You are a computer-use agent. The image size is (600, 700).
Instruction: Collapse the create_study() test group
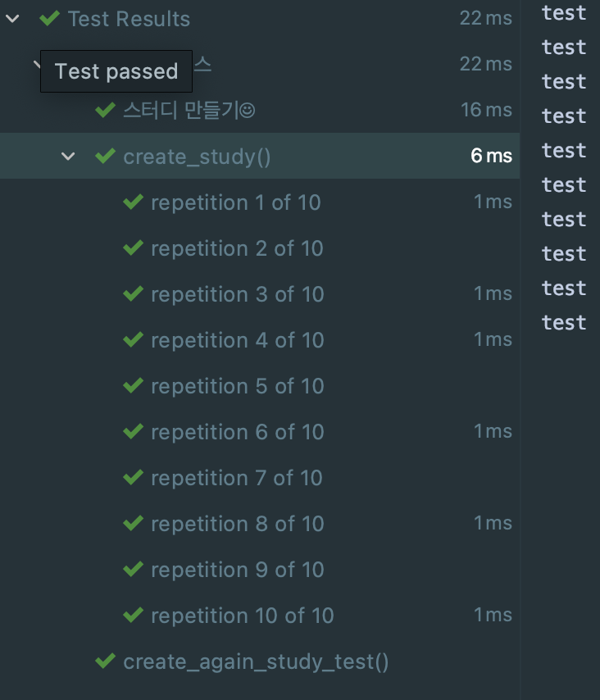coord(68,156)
